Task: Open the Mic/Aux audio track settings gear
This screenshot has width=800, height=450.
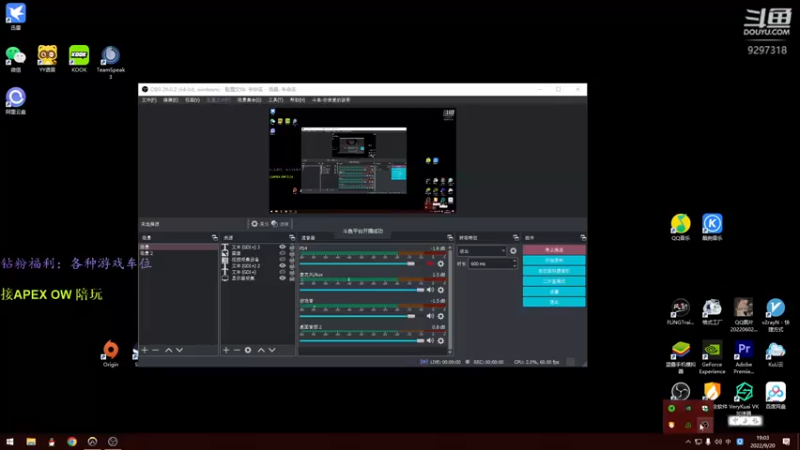Action: click(x=441, y=290)
